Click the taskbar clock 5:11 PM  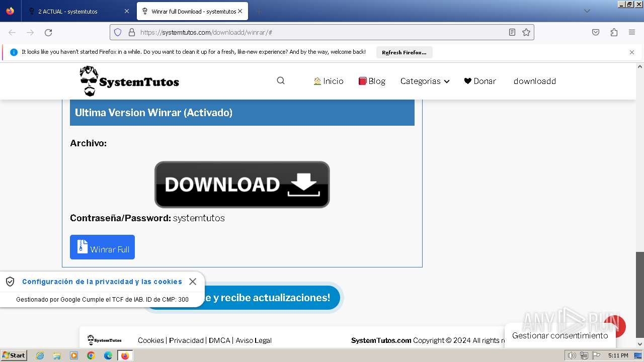(x=618, y=355)
